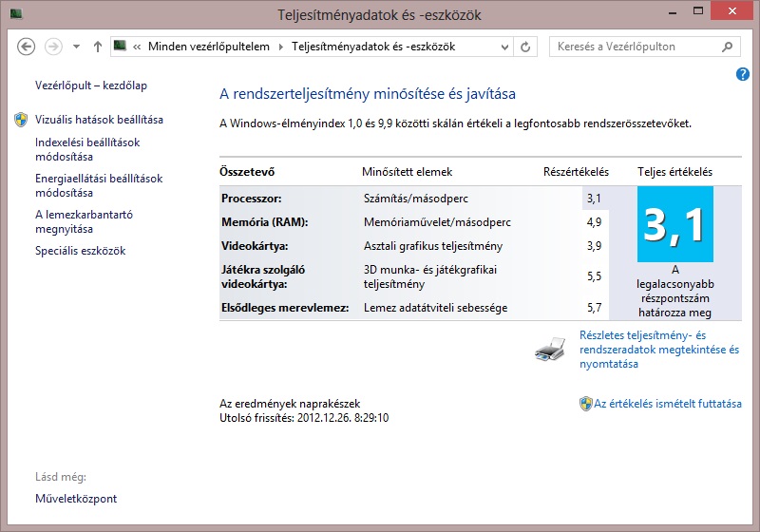Screen dimensions: 760x532
Task: Click the printer icon
Action: pos(550,349)
